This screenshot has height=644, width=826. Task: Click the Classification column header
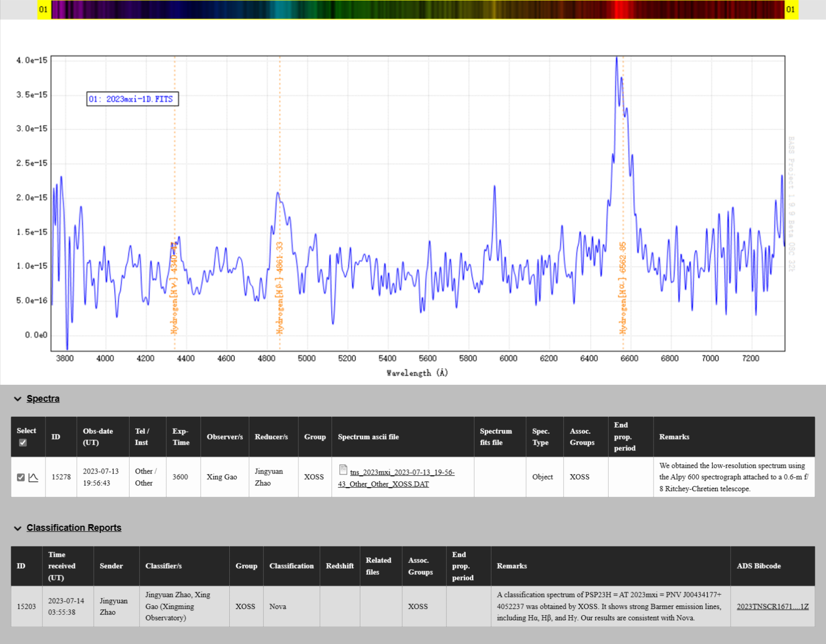point(292,566)
